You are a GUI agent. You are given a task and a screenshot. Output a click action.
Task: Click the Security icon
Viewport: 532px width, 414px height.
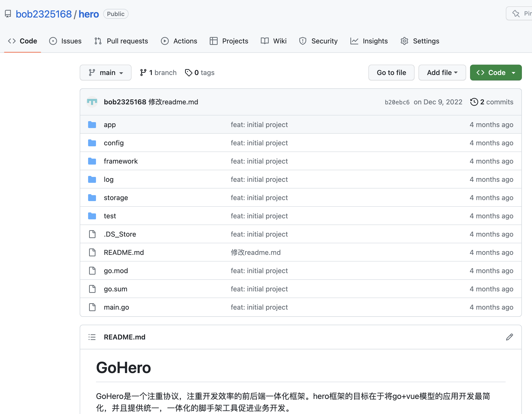pyautogui.click(x=302, y=41)
